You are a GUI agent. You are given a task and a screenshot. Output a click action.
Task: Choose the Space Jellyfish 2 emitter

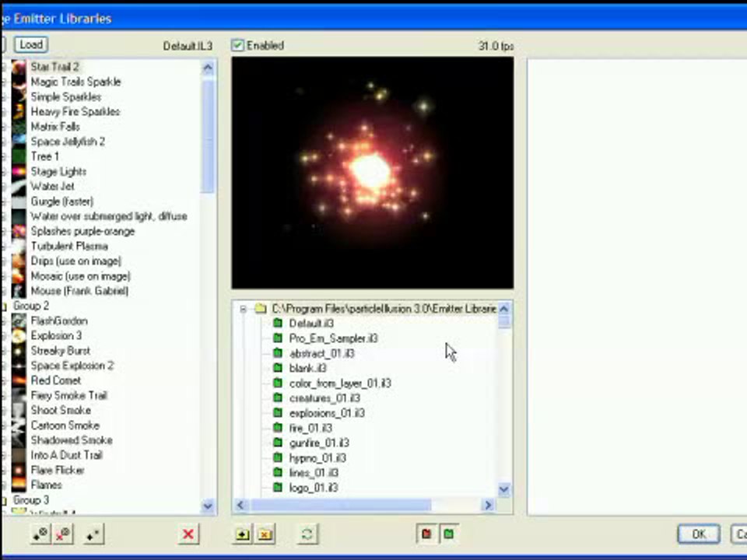[x=67, y=142]
